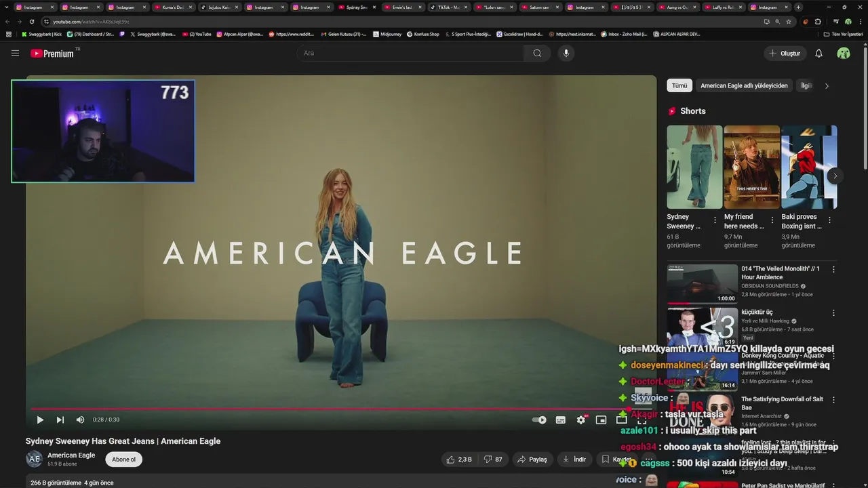
Task: Open Konfuse Shop bookmark
Action: (x=422, y=34)
